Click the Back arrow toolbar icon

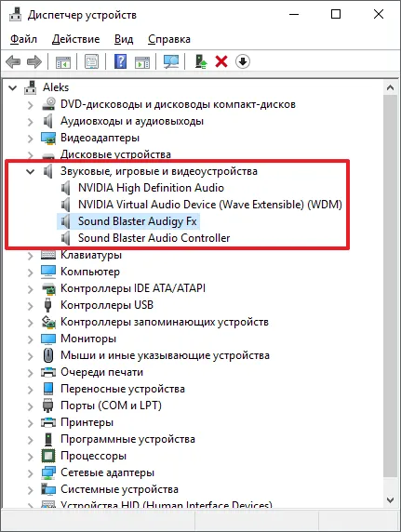pyautogui.click(x=13, y=61)
